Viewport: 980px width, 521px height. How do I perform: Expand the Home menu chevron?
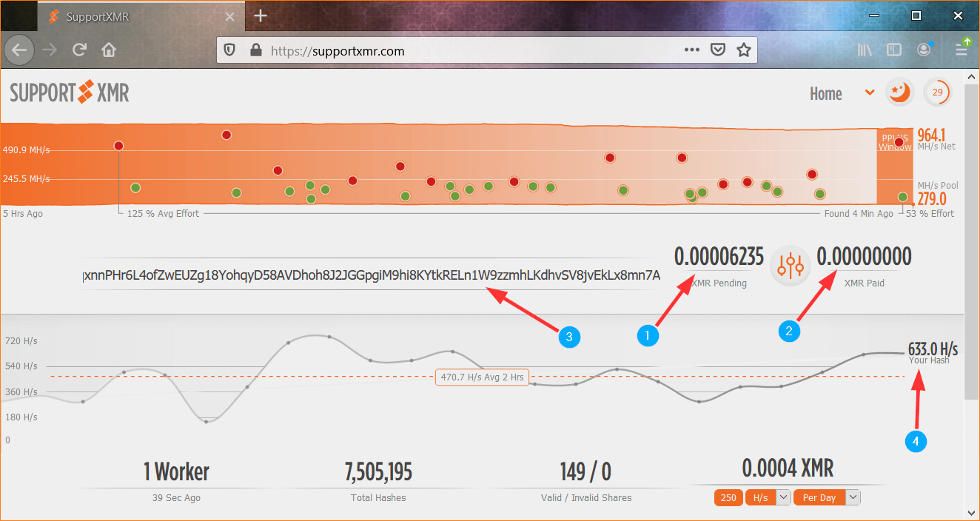point(870,93)
